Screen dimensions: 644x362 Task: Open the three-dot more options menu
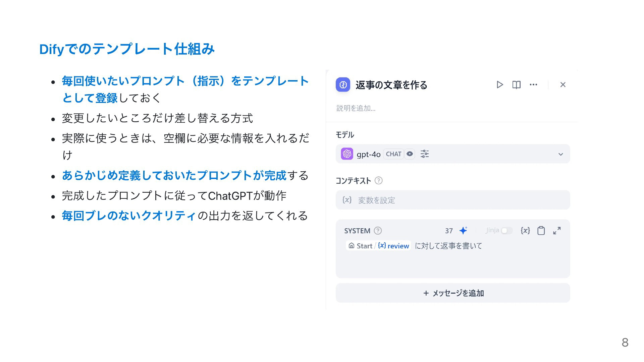pos(533,85)
